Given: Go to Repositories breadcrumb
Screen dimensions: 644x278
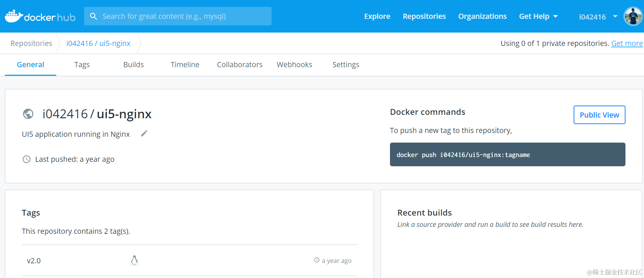Looking at the screenshot, I should (31, 43).
